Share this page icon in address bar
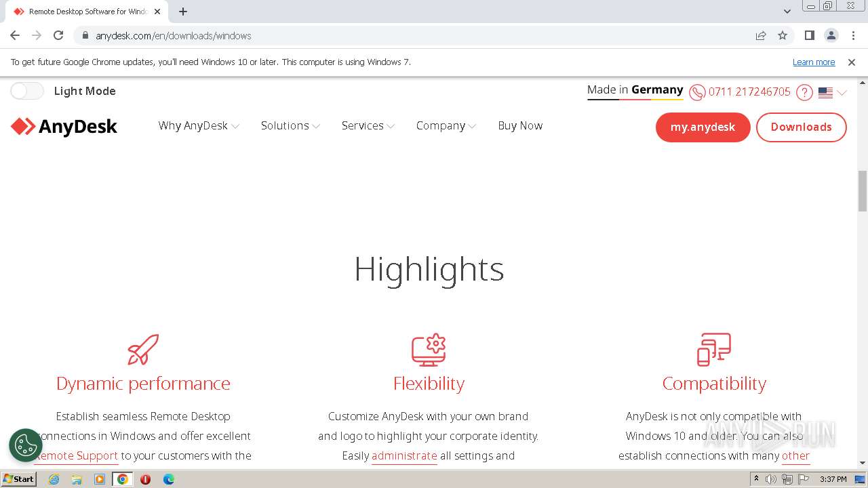The height and width of the screenshot is (488, 868). click(x=761, y=35)
